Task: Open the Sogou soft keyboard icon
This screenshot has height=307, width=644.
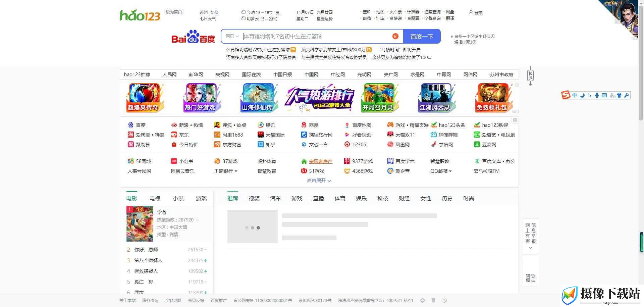Action: coord(604,95)
